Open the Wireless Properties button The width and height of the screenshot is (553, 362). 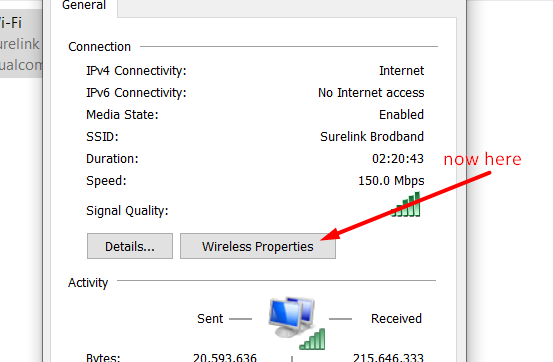tap(258, 246)
